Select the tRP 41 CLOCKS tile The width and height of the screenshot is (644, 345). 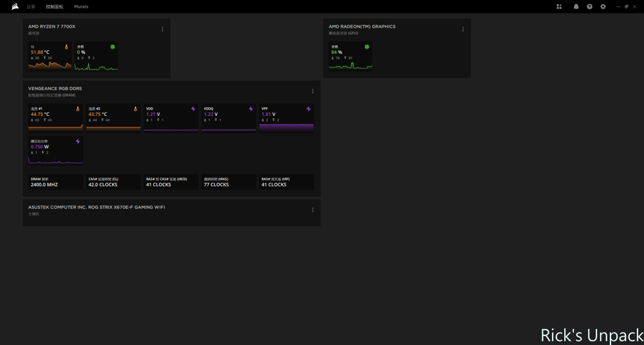(x=287, y=182)
